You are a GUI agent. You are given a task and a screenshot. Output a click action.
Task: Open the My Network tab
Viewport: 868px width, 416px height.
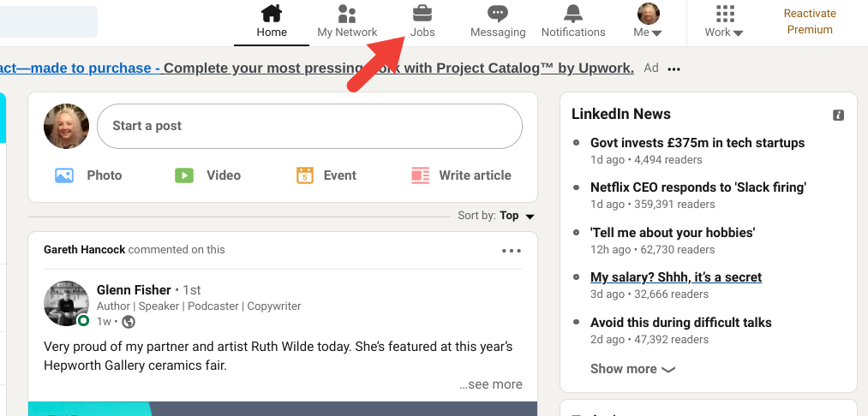[347, 21]
